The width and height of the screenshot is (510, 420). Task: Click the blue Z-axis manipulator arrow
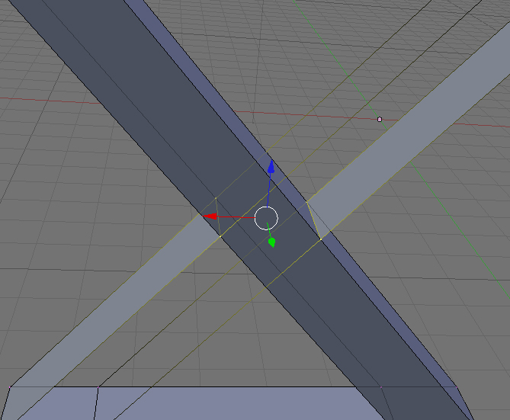(271, 166)
